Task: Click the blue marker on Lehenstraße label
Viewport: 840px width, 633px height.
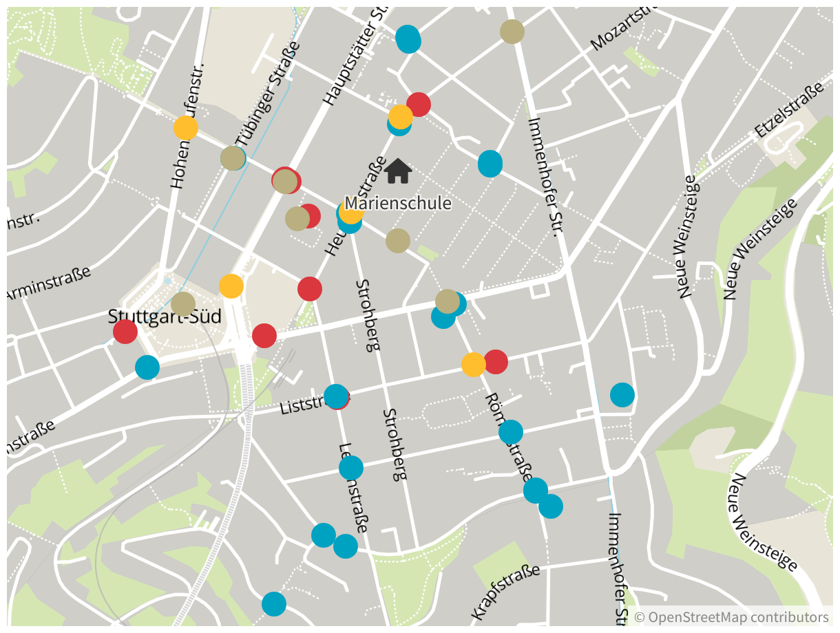Action: point(351,468)
